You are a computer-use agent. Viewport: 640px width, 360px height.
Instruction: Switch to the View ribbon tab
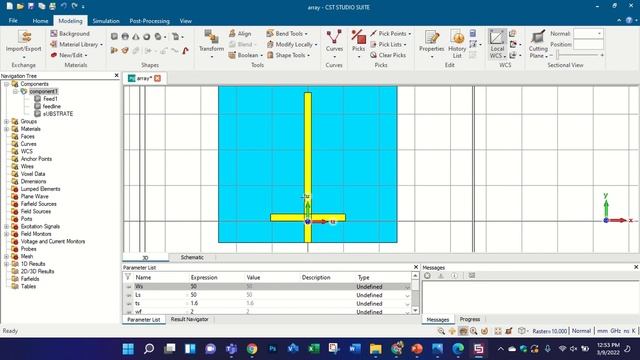[x=186, y=20]
